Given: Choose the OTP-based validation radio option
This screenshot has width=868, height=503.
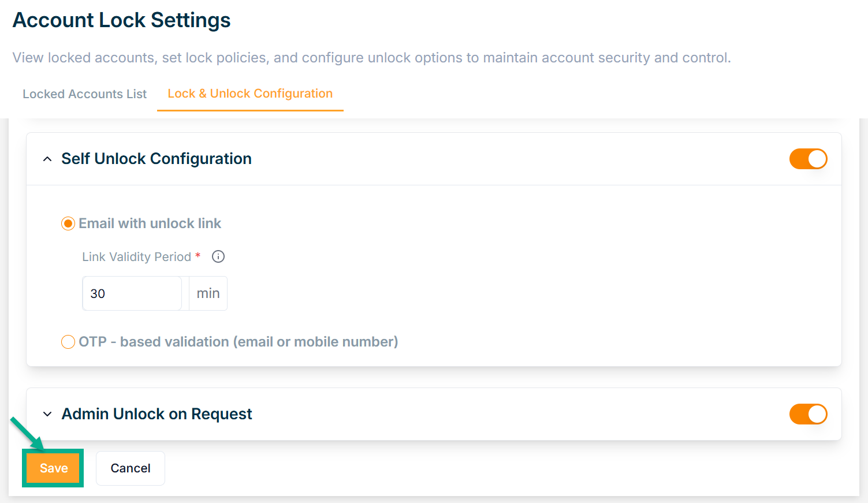Looking at the screenshot, I should click(x=68, y=342).
